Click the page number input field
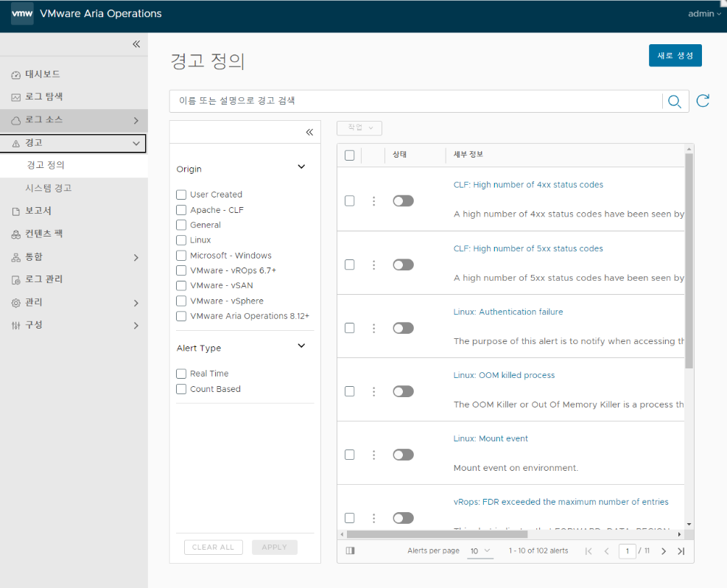Viewport: 727px width, 588px height. tap(627, 551)
